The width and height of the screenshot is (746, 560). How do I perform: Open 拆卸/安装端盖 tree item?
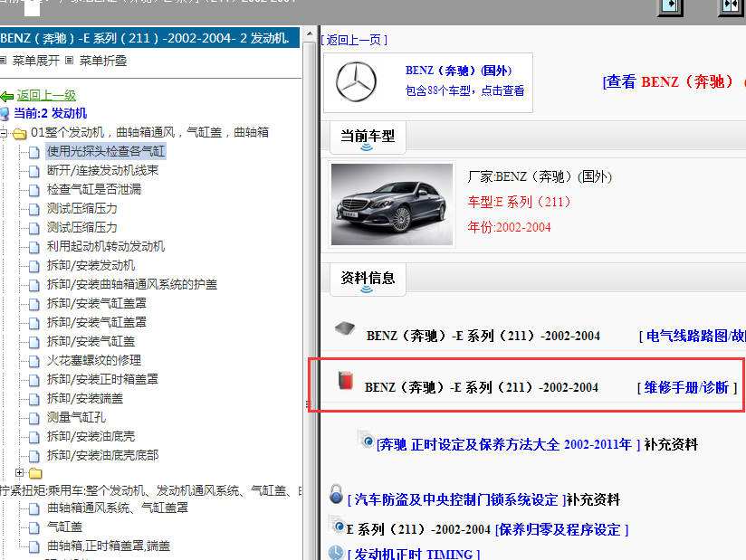85,399
